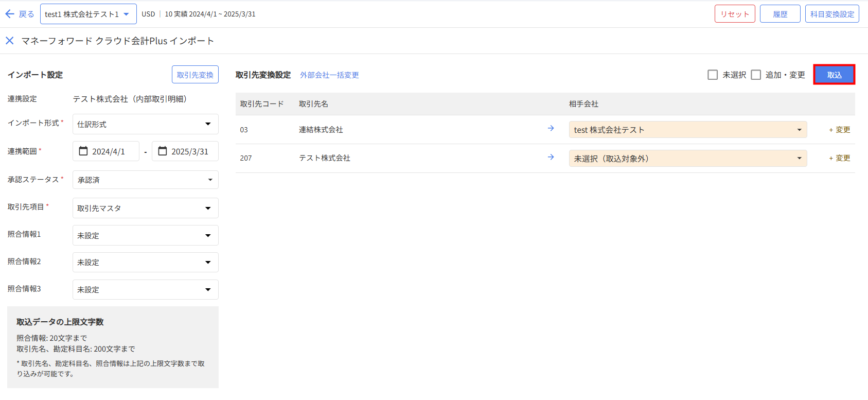This screenshot has height=400, width=868.
Task: Click + 変更 for 連結株式会社 row
Action: 839,130
